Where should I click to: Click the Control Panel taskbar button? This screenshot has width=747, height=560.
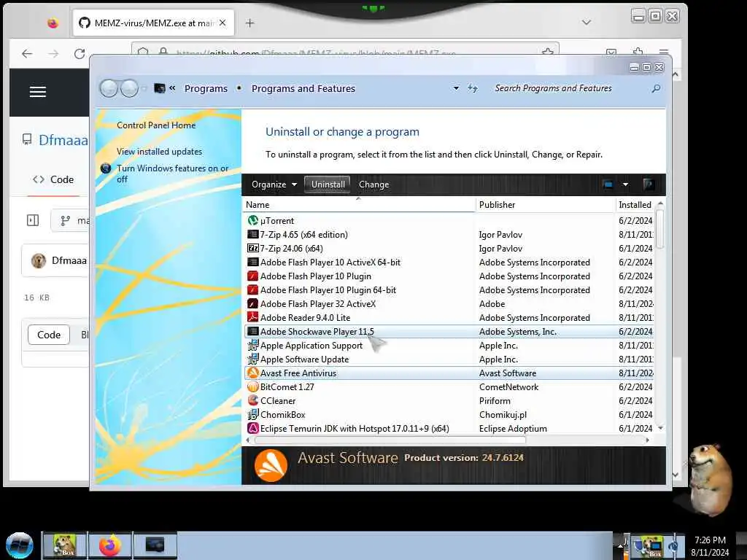point(155,545)
